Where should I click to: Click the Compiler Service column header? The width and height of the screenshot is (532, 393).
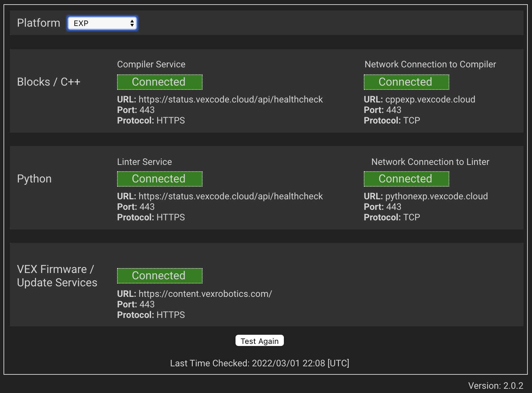pos(151,64)
